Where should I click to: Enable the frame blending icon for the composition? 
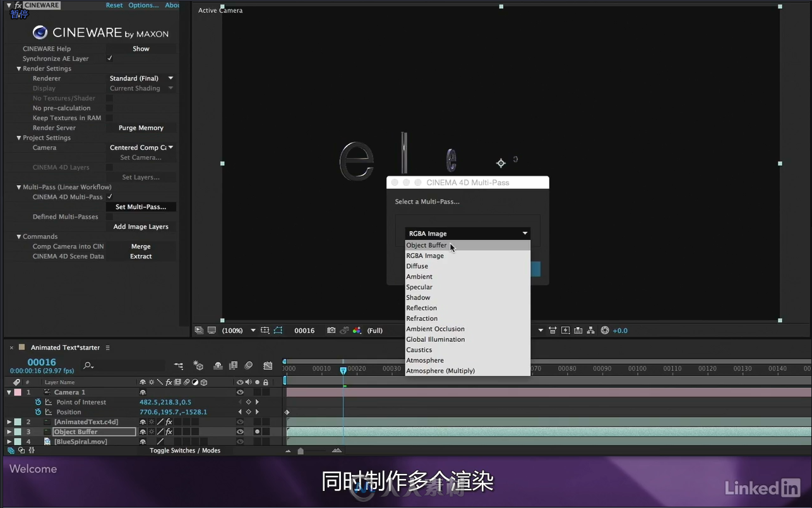[233, 366]
